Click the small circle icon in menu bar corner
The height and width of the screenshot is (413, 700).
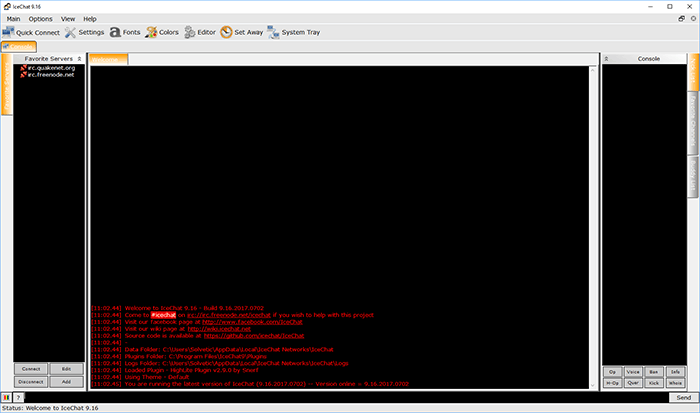pyautogui.click(x=693, y=19)
